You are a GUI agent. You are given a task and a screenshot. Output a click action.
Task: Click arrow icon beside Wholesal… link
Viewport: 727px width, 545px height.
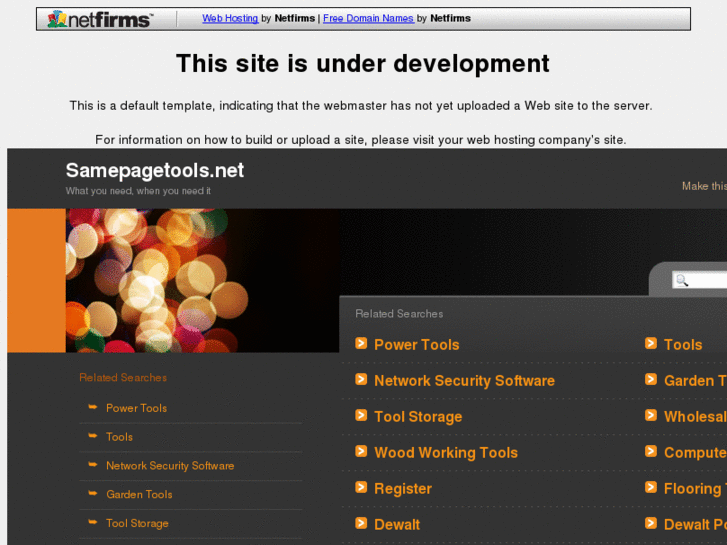[651, 415]
